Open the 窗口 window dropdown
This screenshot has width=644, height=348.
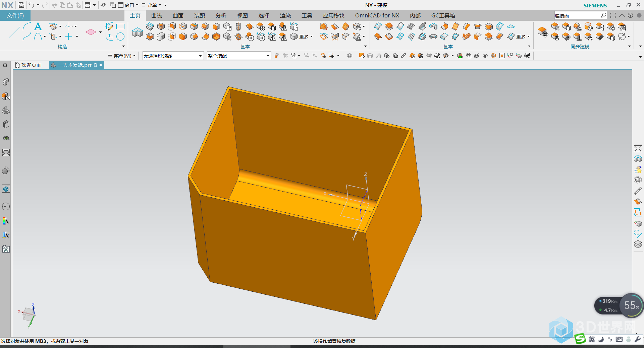(128, 5)
